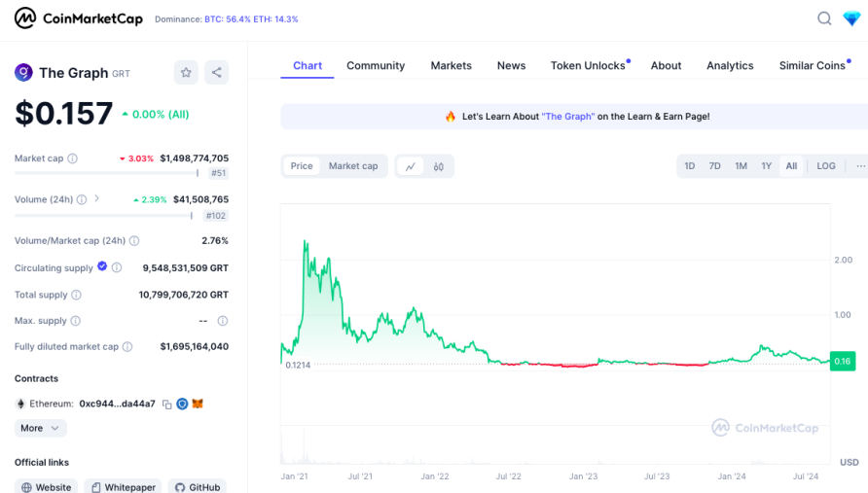Screen dimensions: 868x493
Task: Open Fully diluted market cap info icon
Action: 127,347
